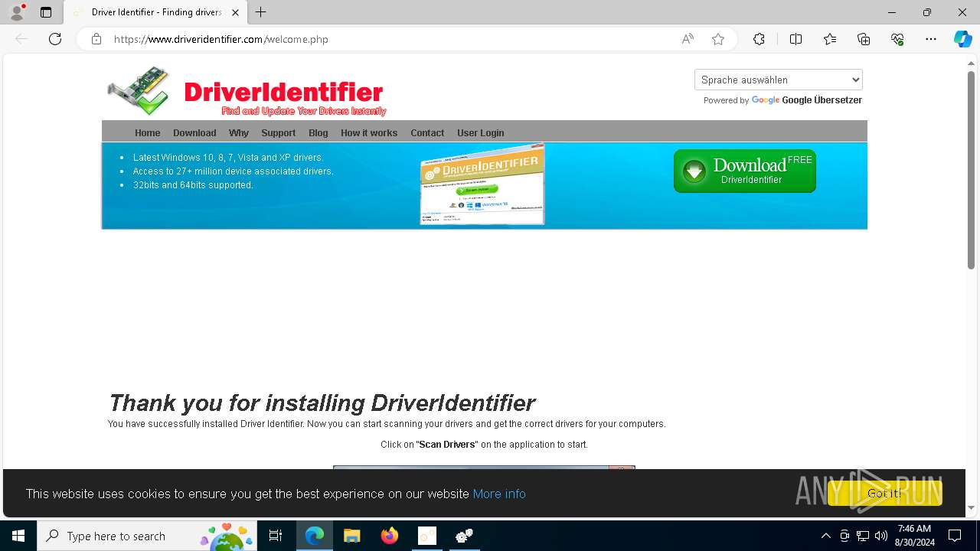Close the Driver Identifier tab

pyautogui.click(x=236, y=12)
